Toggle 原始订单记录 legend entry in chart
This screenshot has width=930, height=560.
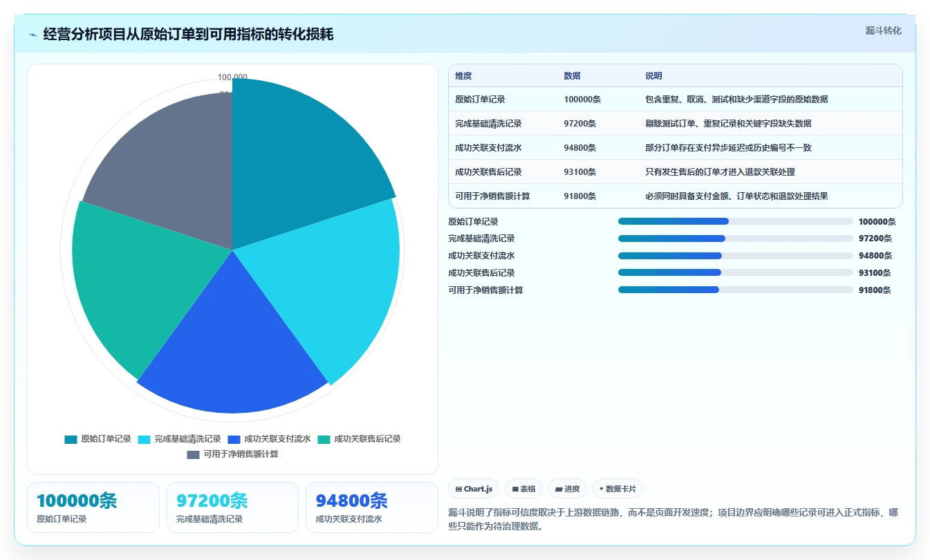coord(97,439)
